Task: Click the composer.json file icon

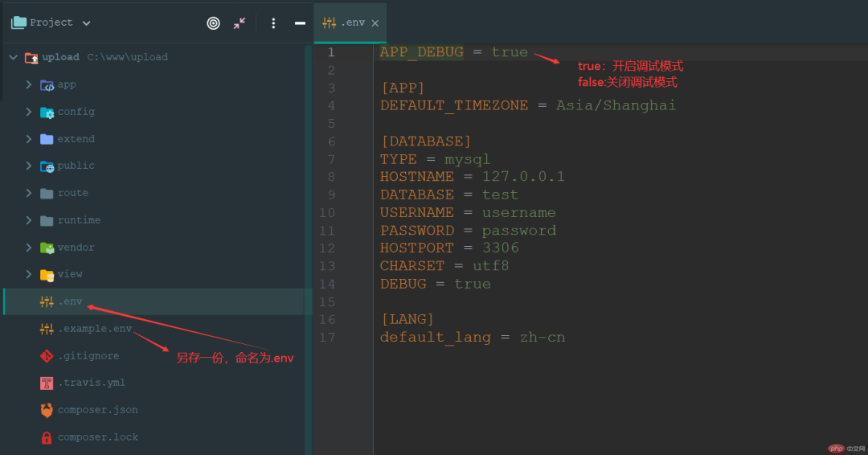Action: (x=47, y=410)
